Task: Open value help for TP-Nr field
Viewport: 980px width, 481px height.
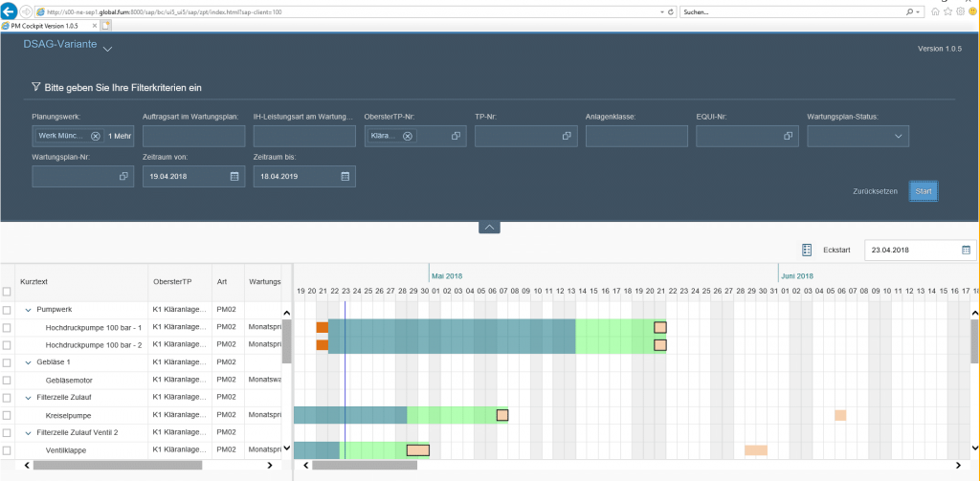Action: tap(567, 137)
